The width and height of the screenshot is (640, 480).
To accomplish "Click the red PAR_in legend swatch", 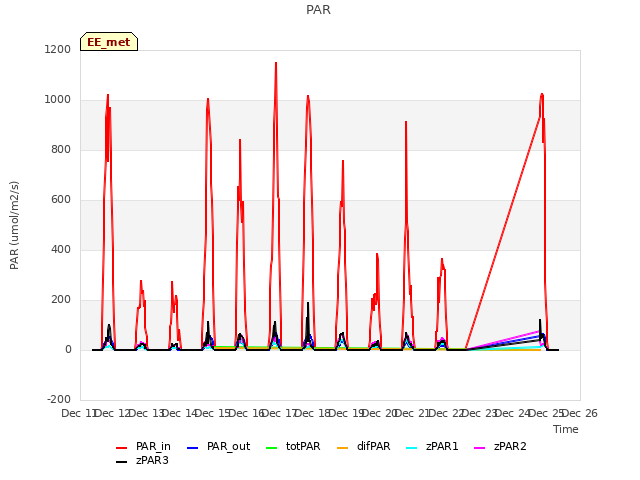I will 122,448.
